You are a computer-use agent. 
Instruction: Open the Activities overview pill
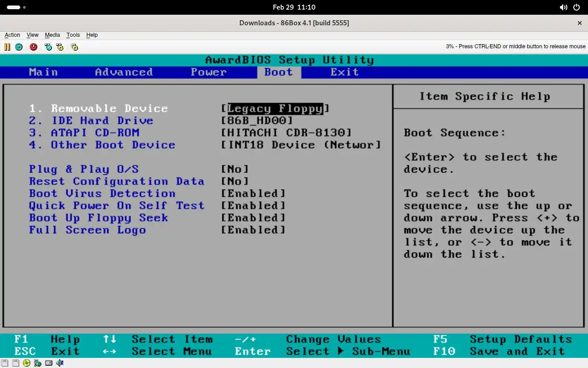[16, 7]
